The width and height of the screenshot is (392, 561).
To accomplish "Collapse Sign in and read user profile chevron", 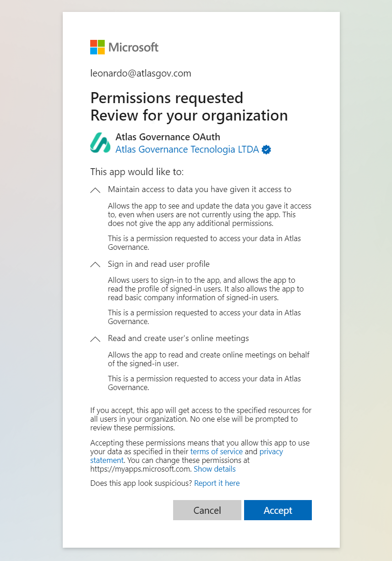I will (95, 264).
